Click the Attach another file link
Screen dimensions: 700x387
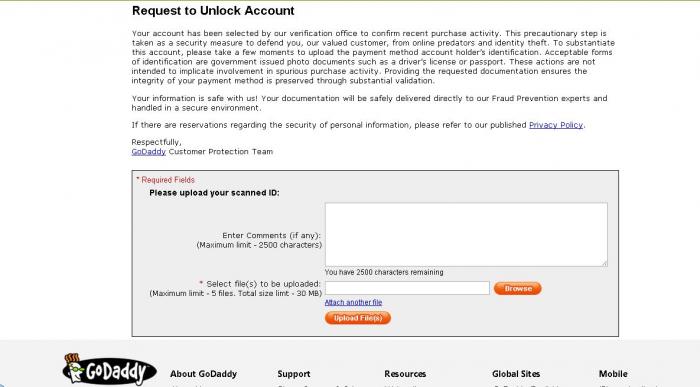[353, 303]
